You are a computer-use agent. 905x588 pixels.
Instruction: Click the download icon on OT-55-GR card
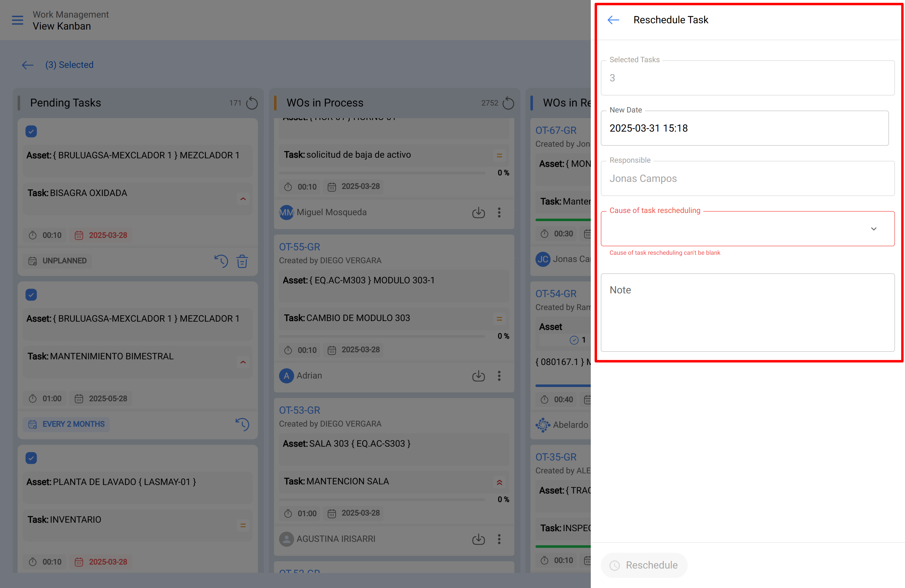coord(478,376)
